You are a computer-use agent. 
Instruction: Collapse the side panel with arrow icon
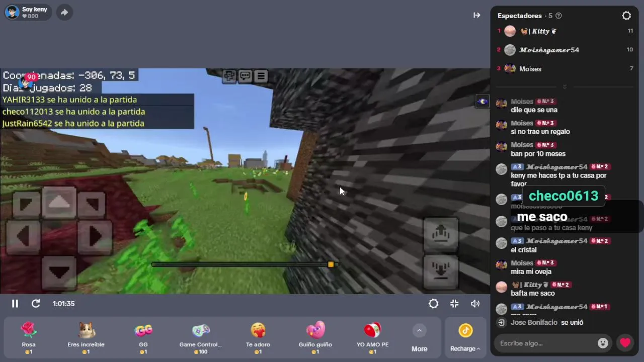click(477, 16)
